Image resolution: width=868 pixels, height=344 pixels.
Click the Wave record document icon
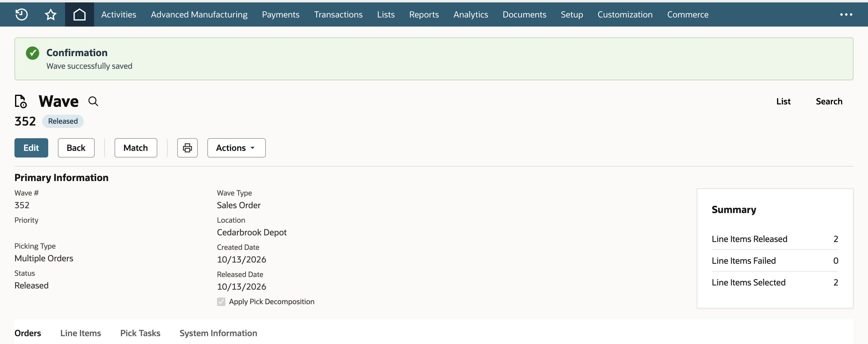20,101
